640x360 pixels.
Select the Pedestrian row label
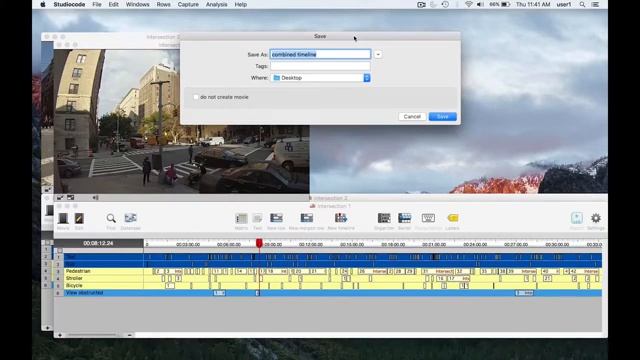click(78, 271)
